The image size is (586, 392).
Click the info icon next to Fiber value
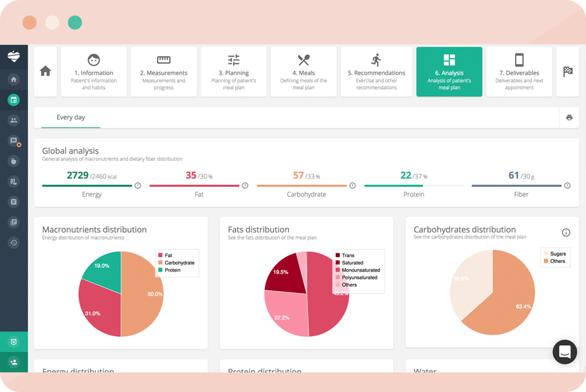coord(566,185)
